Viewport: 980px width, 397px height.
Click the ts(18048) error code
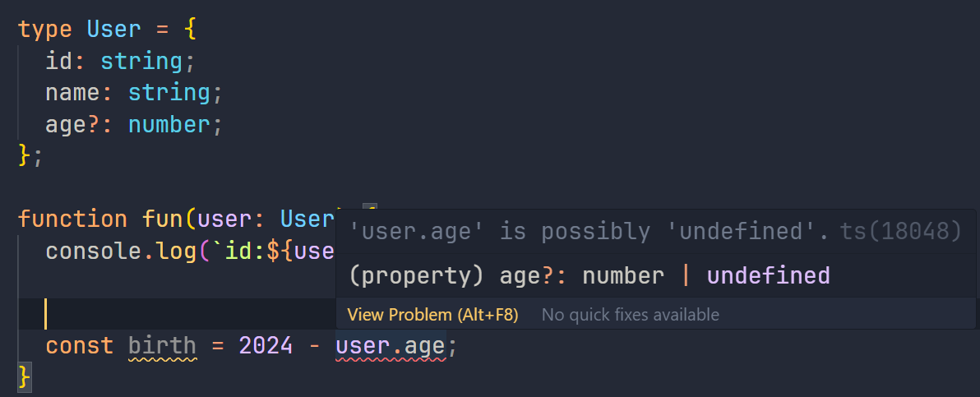(900, 232)
